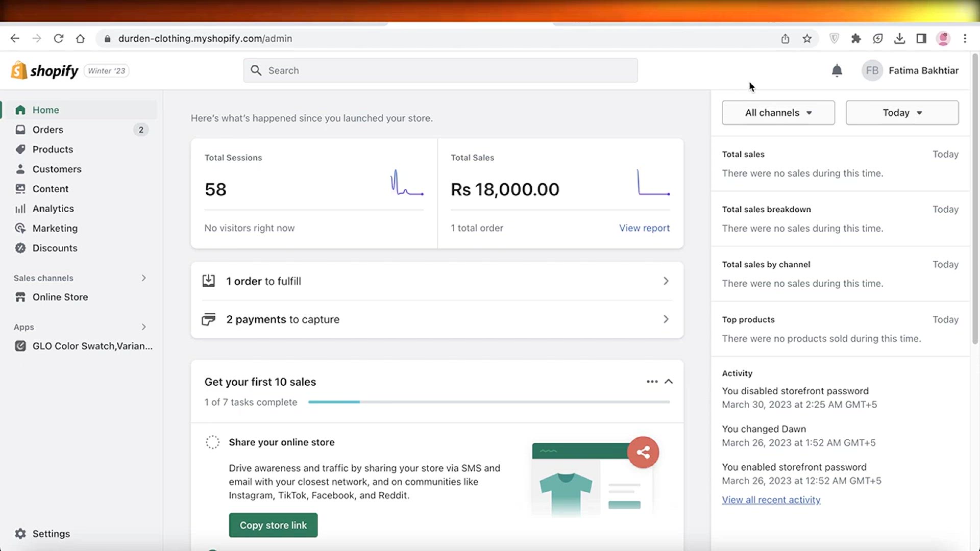Open the 2 payments to capture row

click(x=437, y=319)
